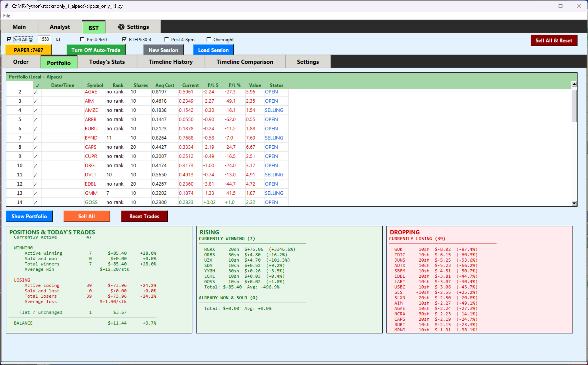Enable Overnight trading checkbox

point(209,39)
